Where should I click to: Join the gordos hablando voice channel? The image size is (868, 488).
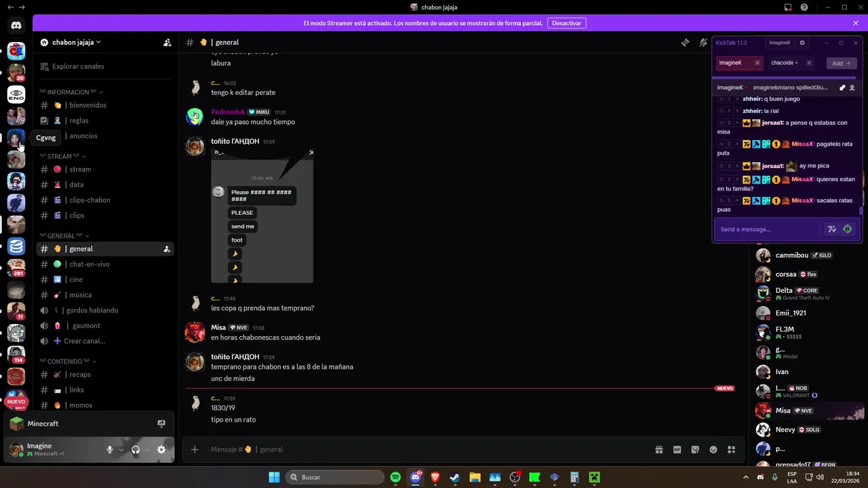pyautogui.click(x=105, y=310)
